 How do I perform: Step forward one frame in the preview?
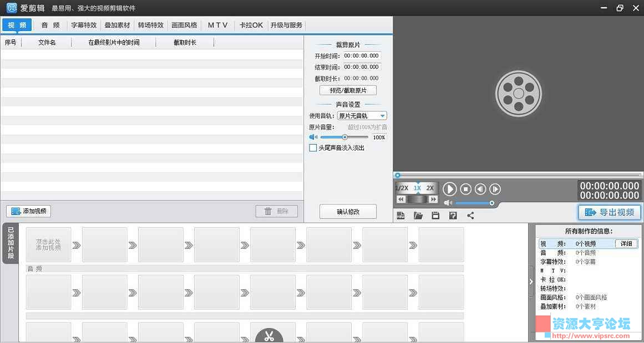point(495,189)
